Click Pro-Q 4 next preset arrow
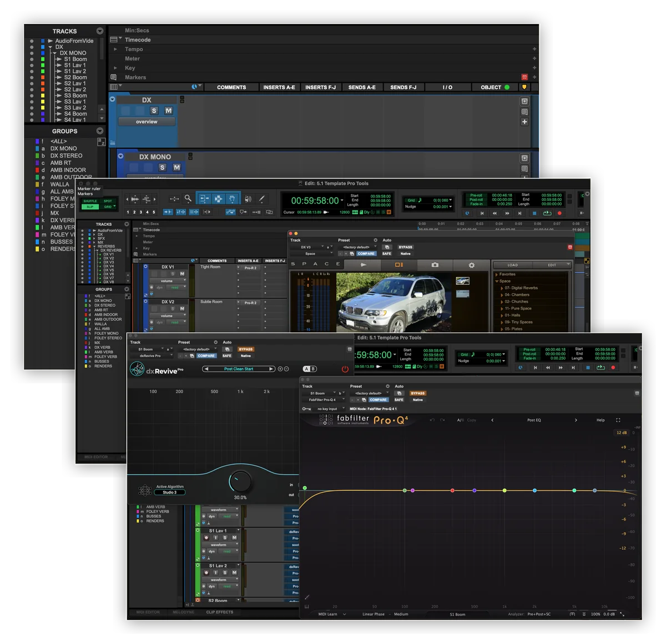The image size is (666, 644). [576, 420]
